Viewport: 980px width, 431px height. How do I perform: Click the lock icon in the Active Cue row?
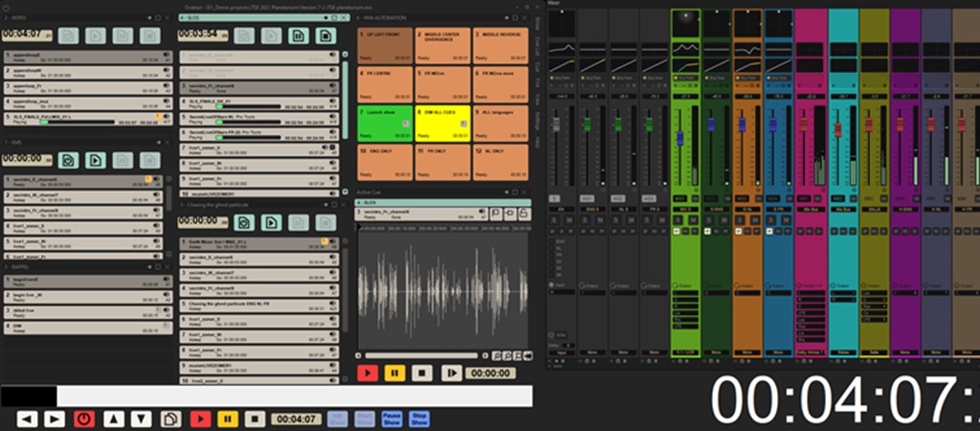523,214
